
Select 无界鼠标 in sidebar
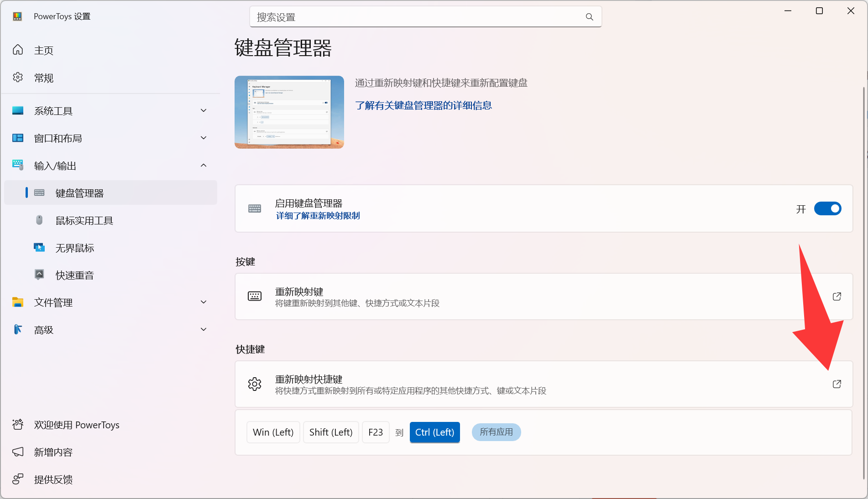pos(110,248)
